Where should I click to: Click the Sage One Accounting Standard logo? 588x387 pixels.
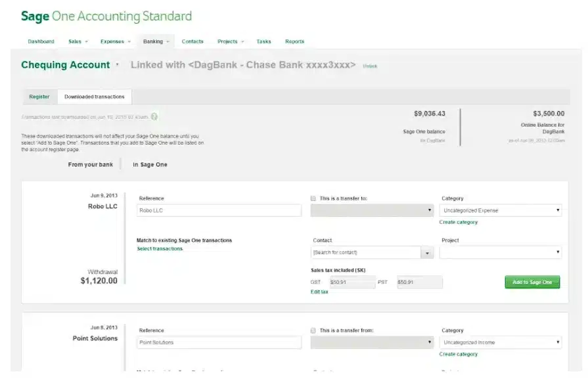coord(106,16)
